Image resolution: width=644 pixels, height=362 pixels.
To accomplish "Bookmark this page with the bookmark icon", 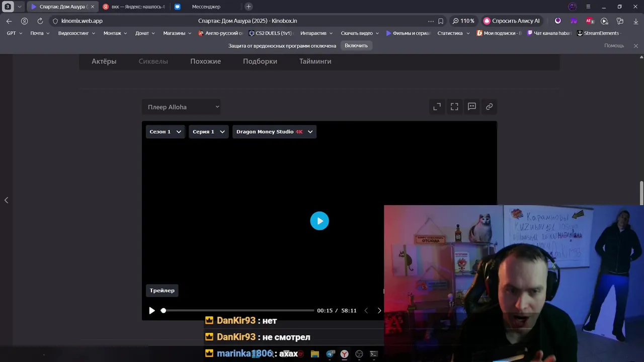I will pos(441,21).
